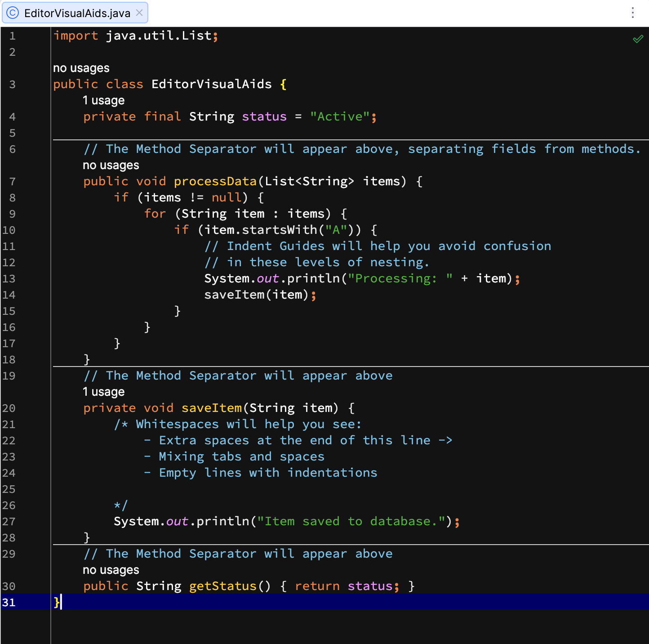This screenshot has width=649, height=644.
Task: Click the "for" keyword on line 9
Action: click(x=155, y=214)
